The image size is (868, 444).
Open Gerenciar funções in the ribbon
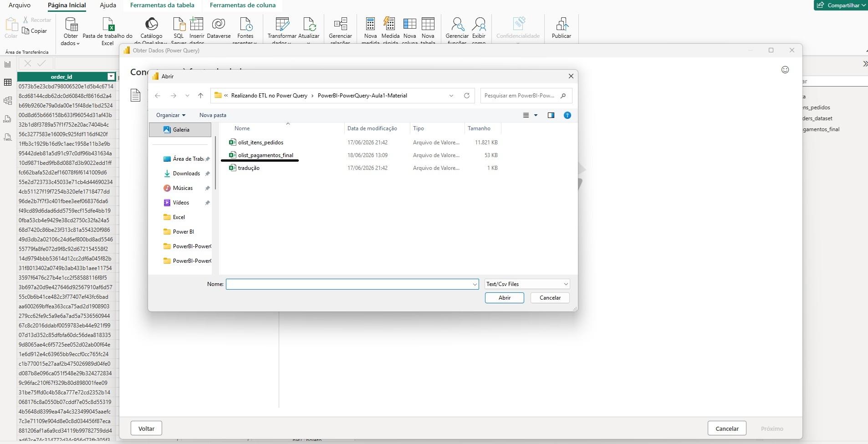coord(457,24)
